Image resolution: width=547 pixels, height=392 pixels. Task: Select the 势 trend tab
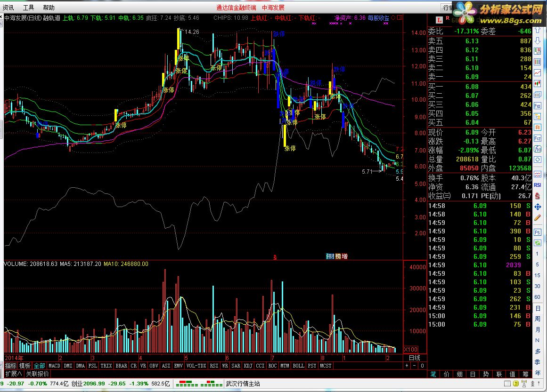point(486,374)
